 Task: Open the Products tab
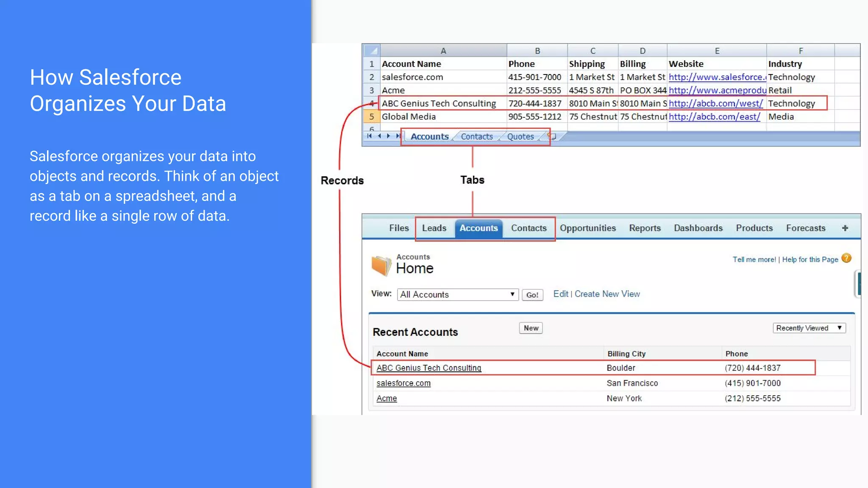click(754, 228)
